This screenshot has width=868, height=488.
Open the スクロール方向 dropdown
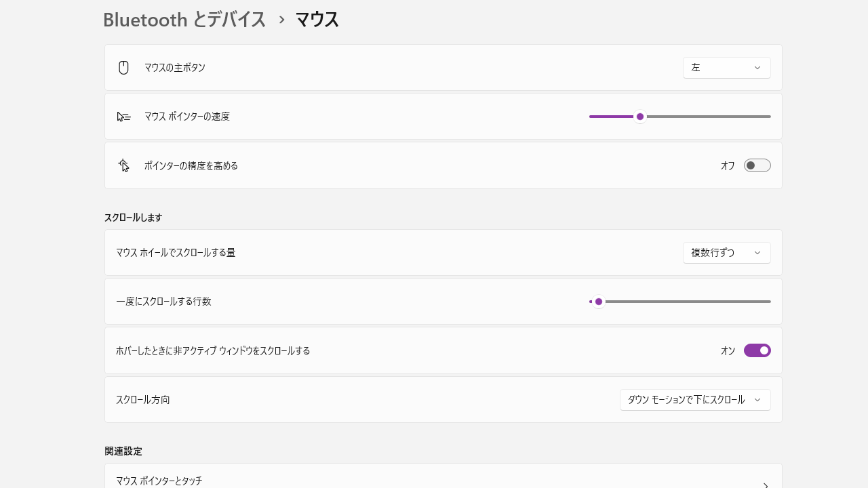(x=694, y=400)
